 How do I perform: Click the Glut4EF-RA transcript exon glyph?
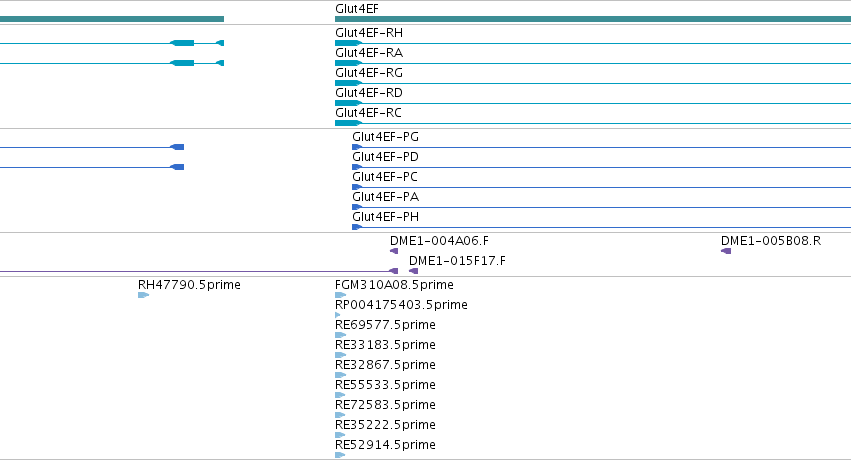point(348,63)
